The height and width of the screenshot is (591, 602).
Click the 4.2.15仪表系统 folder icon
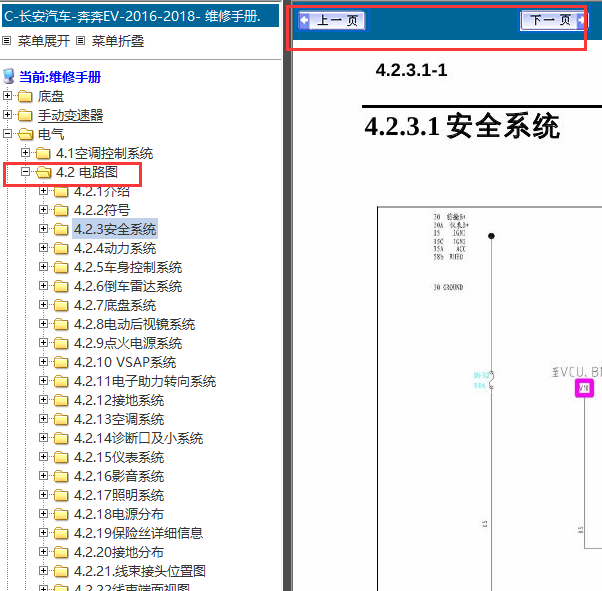tap(61, 457)
